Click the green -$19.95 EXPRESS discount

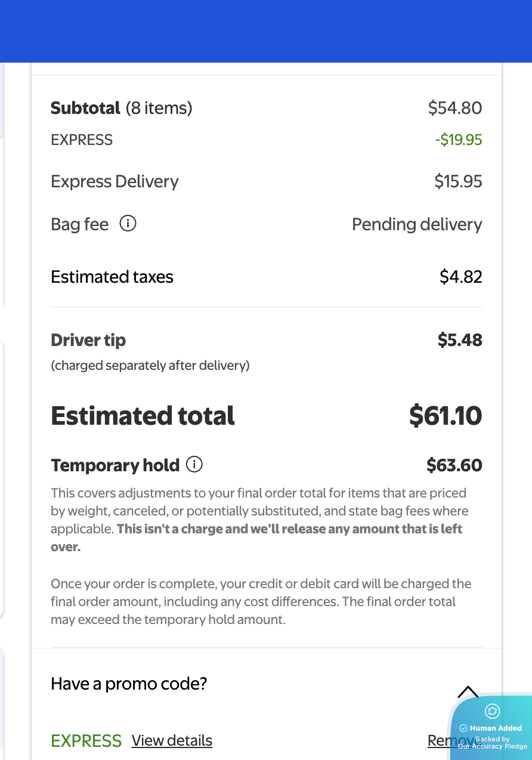tap(459, 140)
